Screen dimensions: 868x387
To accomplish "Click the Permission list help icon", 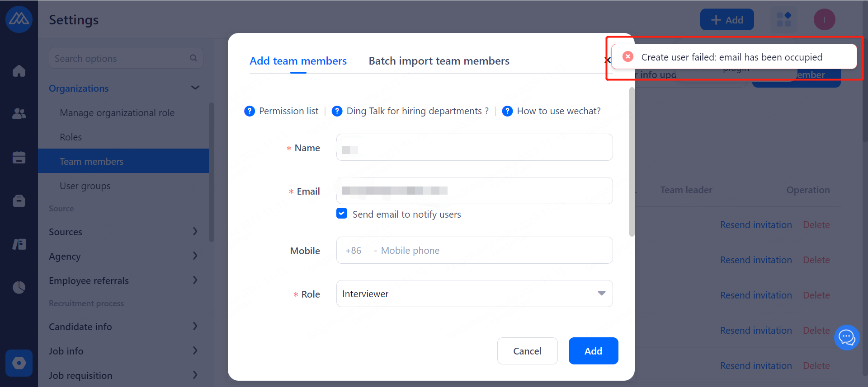I will [x=250, y=111].
